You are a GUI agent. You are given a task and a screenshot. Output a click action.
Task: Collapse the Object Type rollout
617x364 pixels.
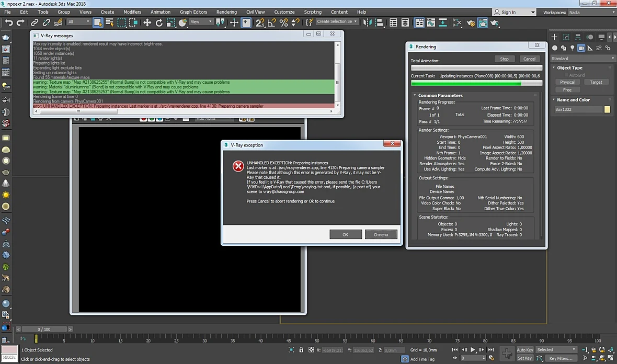[569, 67]
